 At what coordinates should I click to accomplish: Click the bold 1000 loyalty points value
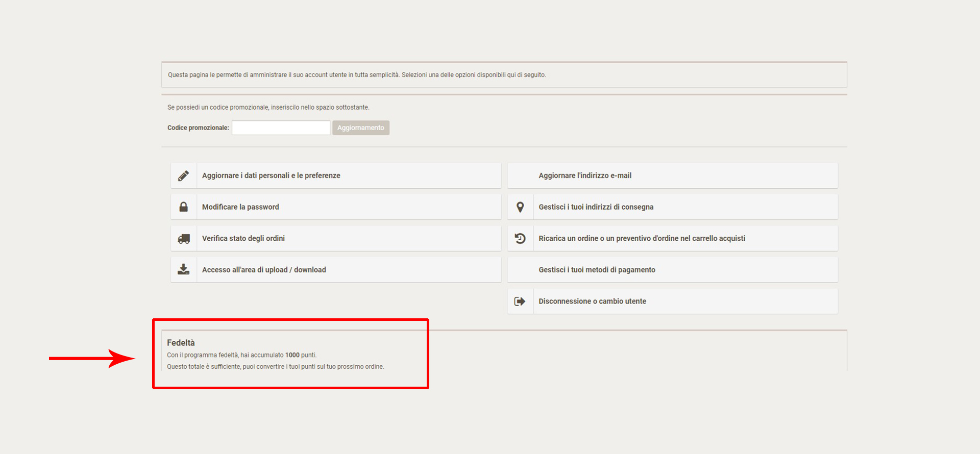tap(292, 355)
